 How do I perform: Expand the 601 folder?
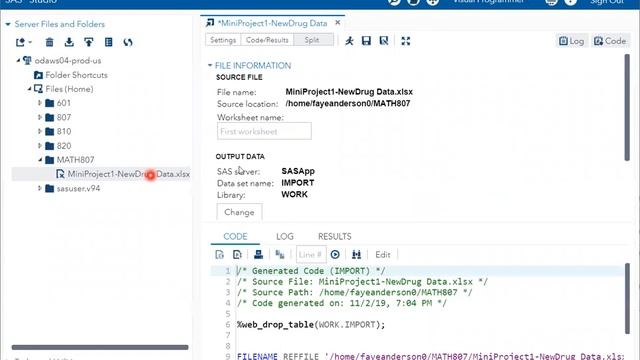point(40,103)
